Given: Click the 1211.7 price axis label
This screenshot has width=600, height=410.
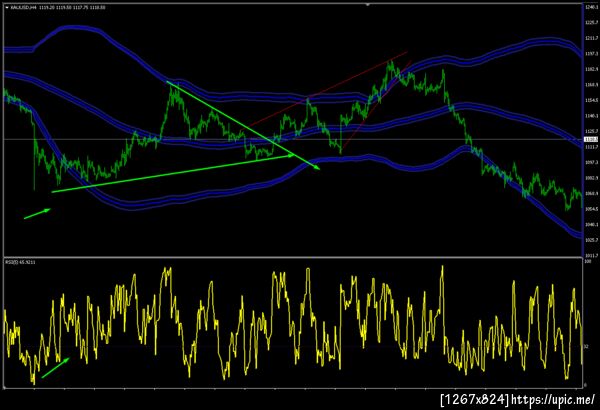Looking at the screenshot, I should click(x=592, y=38).
